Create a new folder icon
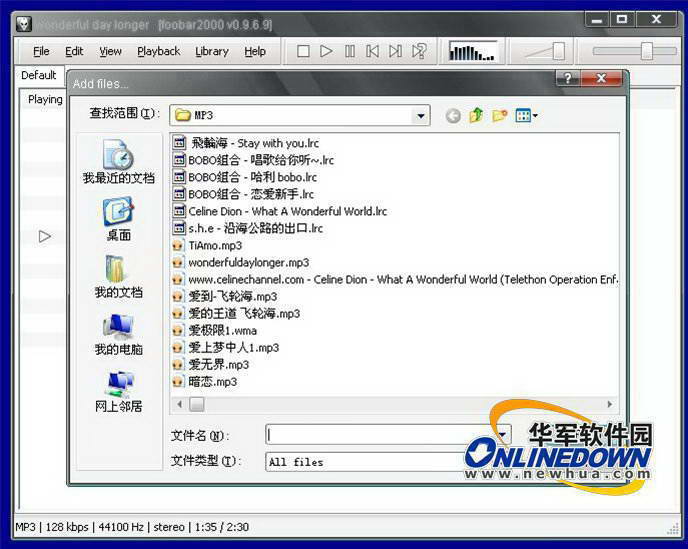Screen dimensions: 688x549 coord(500,116)
